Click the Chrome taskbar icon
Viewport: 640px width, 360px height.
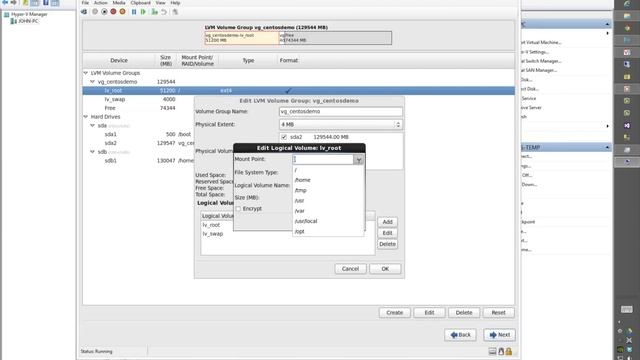click(627, 28)
